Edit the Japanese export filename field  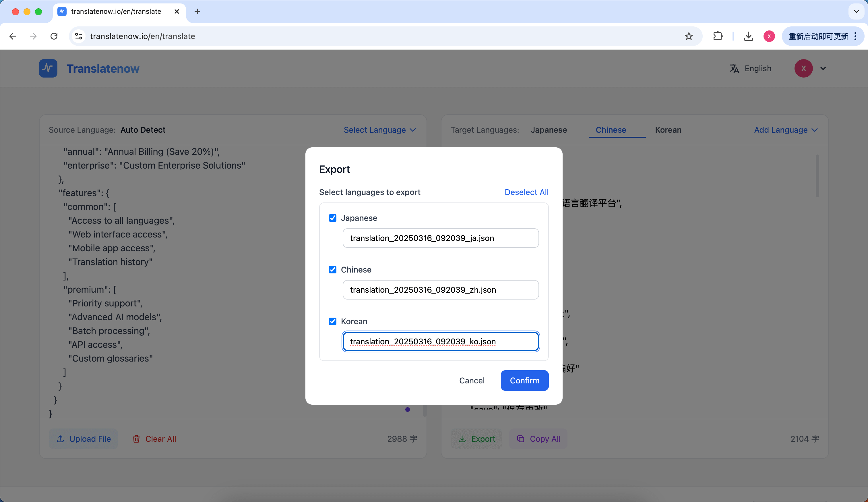click(x=441, y=238)
